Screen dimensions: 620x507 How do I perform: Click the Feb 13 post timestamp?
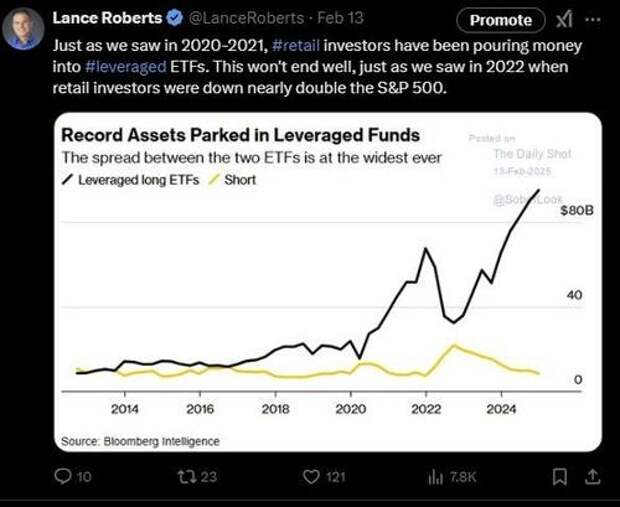340,18
